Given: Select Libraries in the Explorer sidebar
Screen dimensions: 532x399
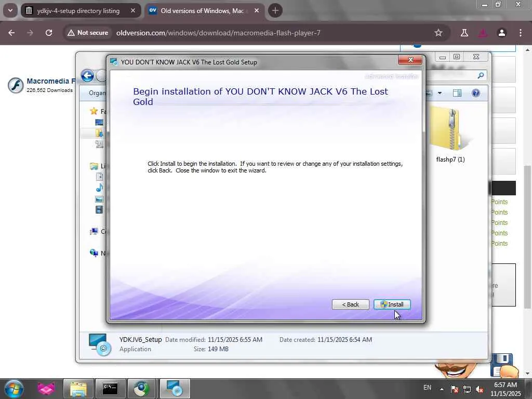Looking at the screenshot, I should pos(94,166).
